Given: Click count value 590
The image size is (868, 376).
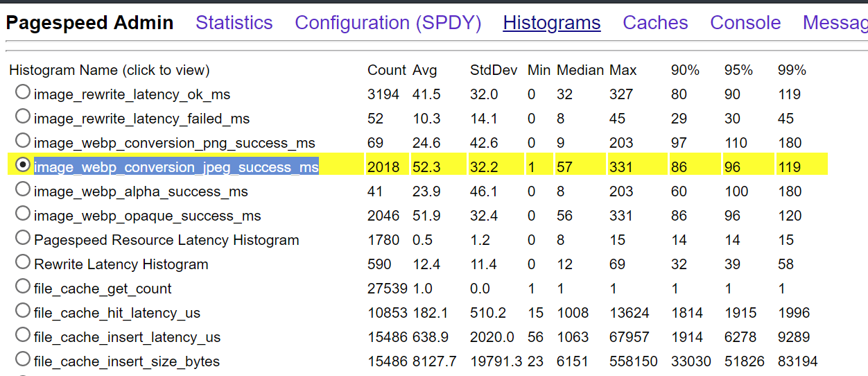Looking at the screenshot, I should [379, 264].
